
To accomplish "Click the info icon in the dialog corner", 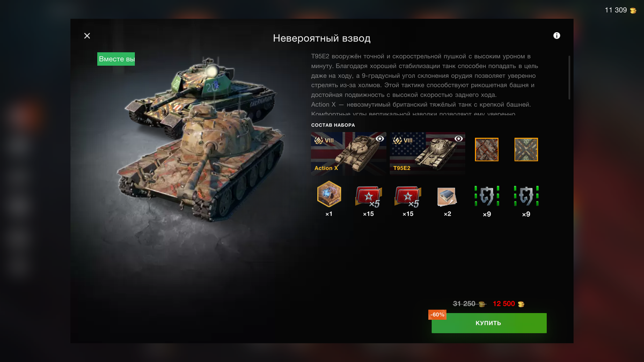I will tap(557, 35).
